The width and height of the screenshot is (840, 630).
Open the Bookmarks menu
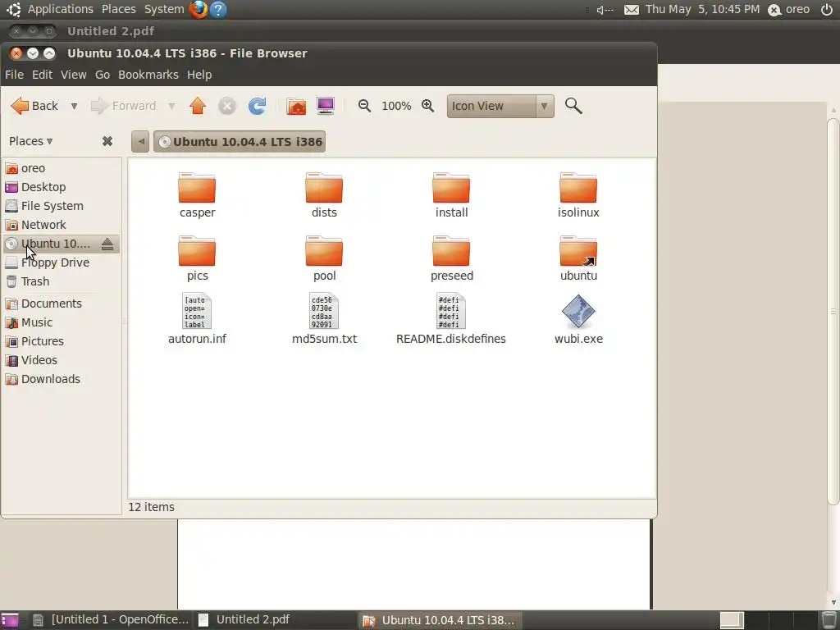(x=148, y=75)
